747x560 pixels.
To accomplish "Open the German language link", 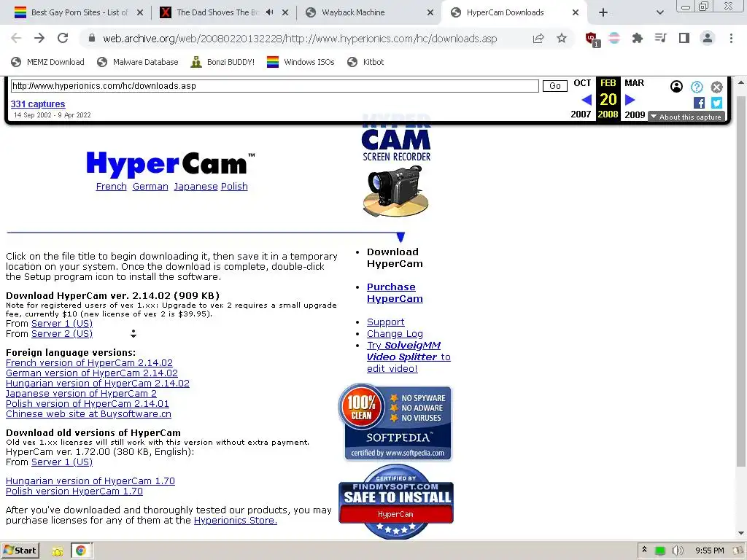I will click(150, 186).
